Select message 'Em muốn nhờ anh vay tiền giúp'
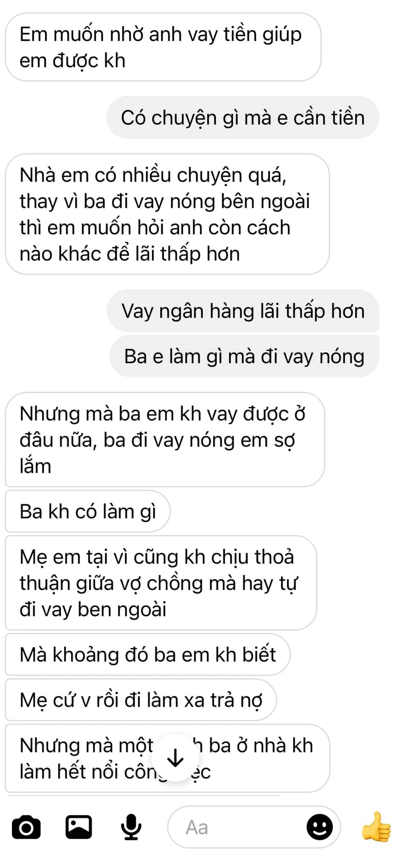Viewport: 408px width, 868px height. coord(163,47)
